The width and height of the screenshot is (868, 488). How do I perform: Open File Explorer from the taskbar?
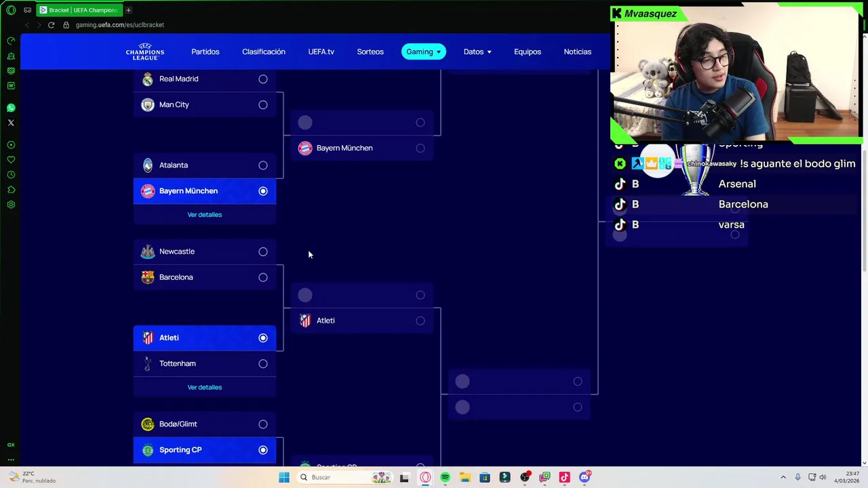[x=465, y=477]
